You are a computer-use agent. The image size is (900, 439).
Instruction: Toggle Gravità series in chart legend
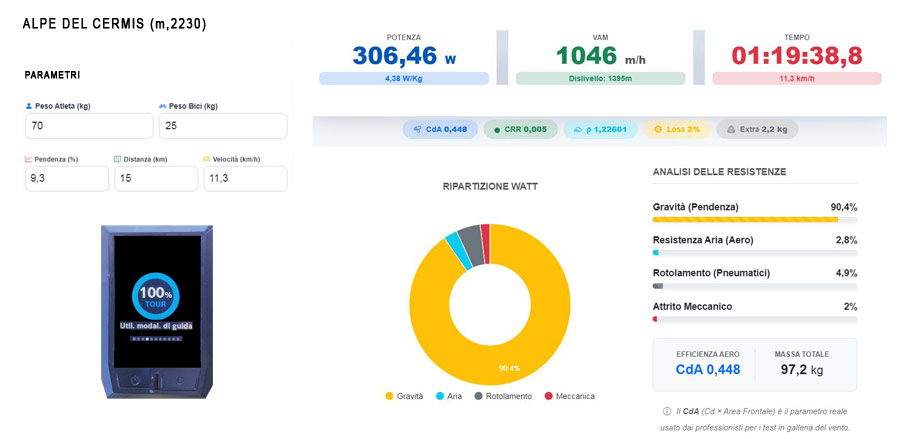click(x=404, y=396)
